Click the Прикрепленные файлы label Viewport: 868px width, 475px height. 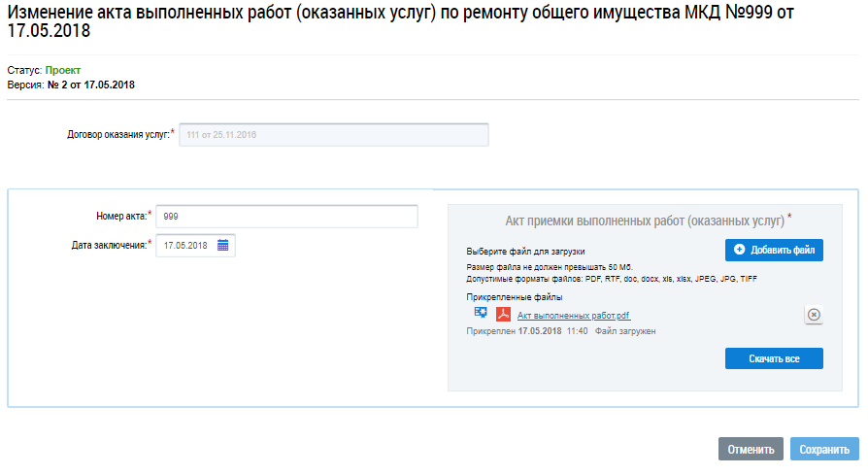coord(515,297)
